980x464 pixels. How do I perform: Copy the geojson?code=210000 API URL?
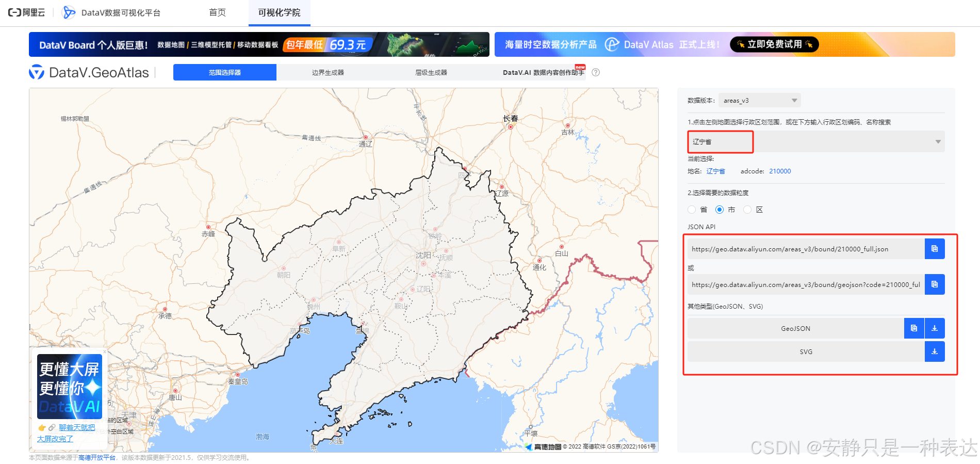coord(935,284)
